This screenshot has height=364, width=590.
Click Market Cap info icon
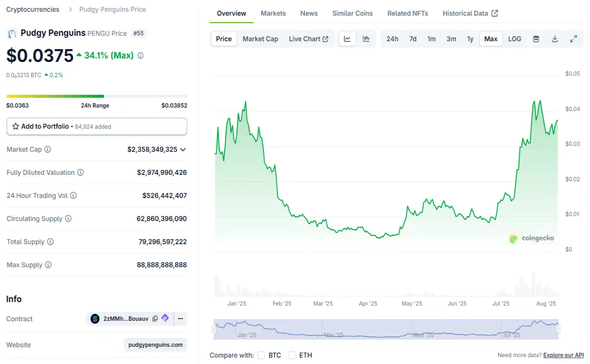tap(48, 149)
